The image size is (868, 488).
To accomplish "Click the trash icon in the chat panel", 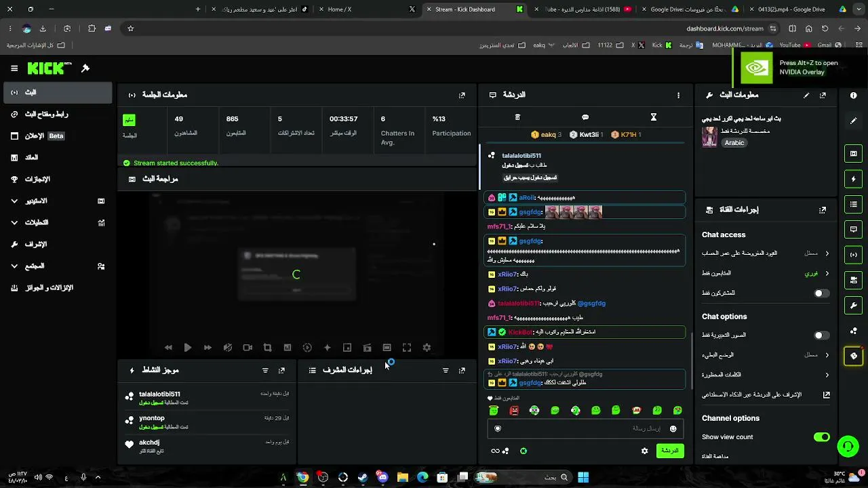I will tap(517, 117).
